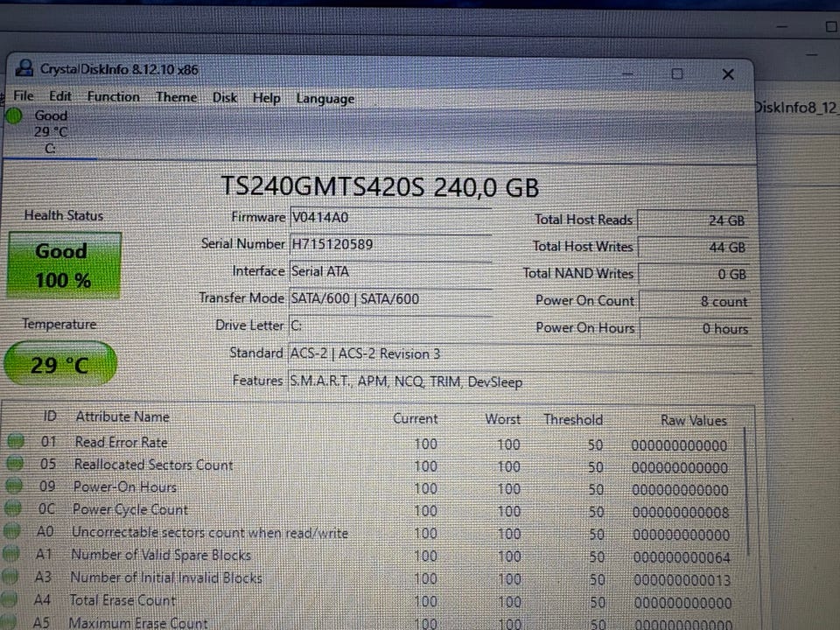The image size is (840, 630).
Task: Click the attribute list vertical scrollbar
Action: click(746, 493)
